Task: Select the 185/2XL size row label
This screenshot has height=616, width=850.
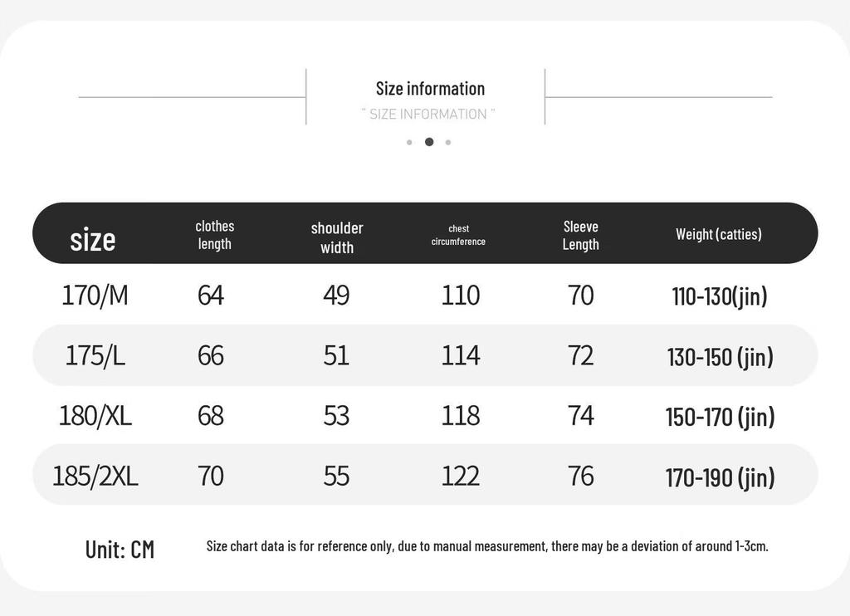Action: pos(95,476)
